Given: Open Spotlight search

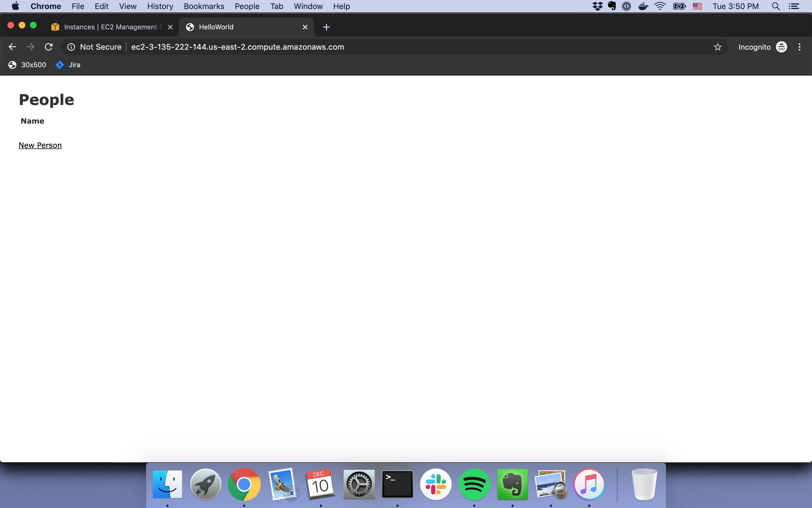Looking at the screenshot, I should [775, 6].
